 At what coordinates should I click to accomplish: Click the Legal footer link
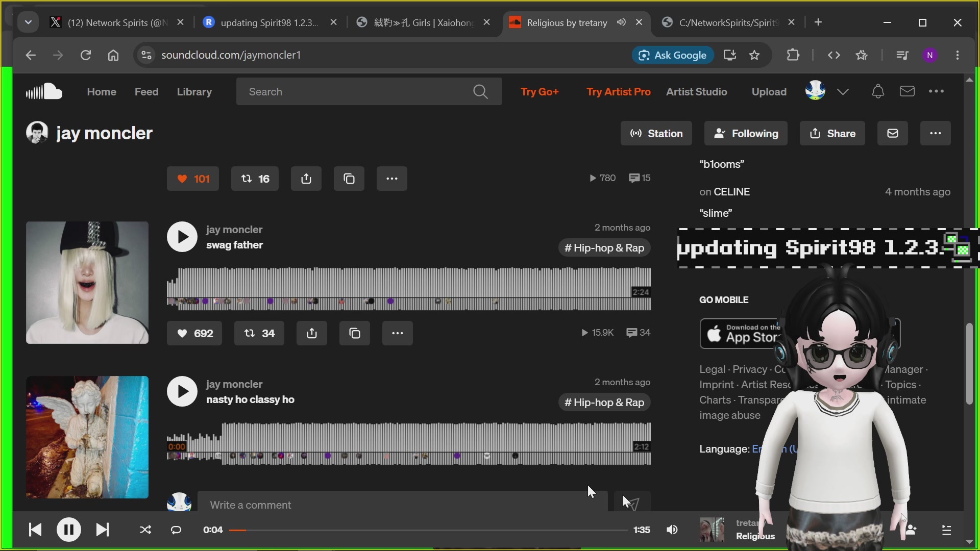coord(712,369)
